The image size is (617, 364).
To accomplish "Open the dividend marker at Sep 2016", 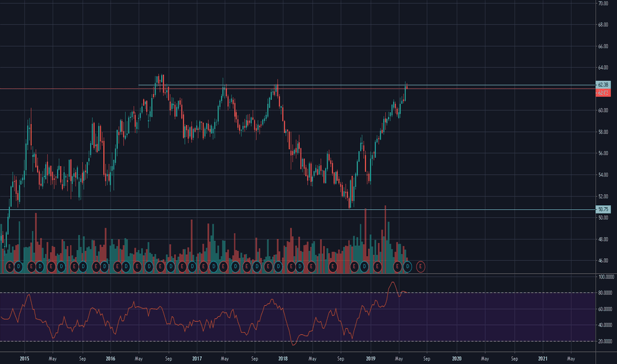I will coord(170,267).
